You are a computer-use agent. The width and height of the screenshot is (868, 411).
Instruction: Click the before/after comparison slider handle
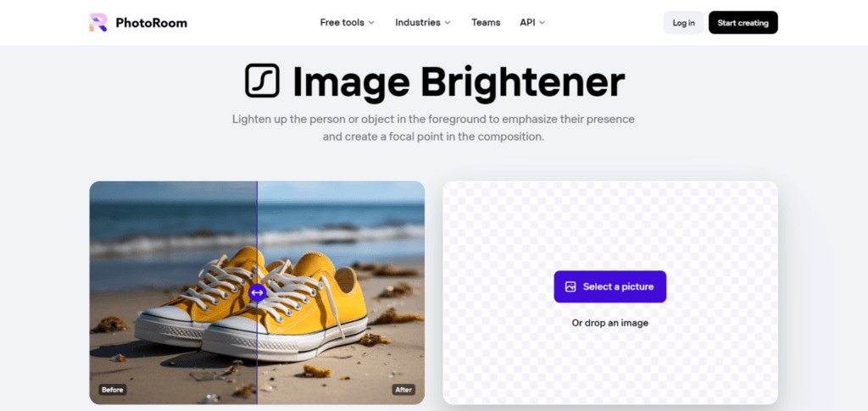click(258, 292)
